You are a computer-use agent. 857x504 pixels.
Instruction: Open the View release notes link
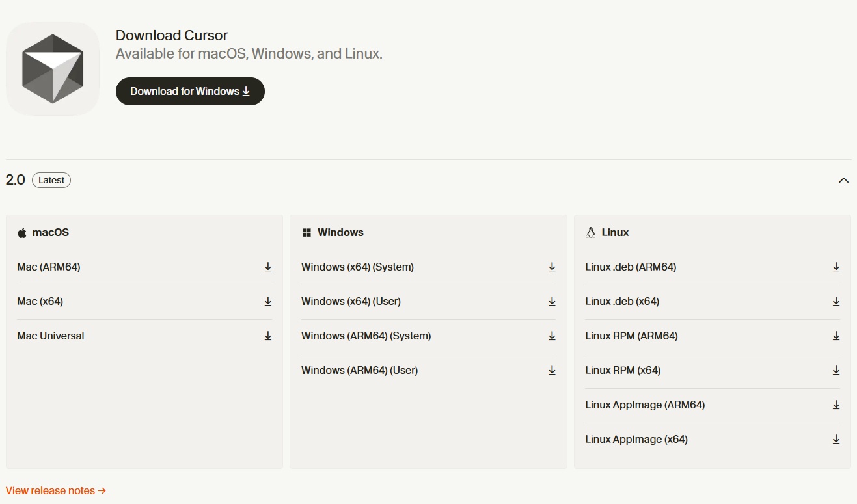pyautogui.click(x=56, y=490)
